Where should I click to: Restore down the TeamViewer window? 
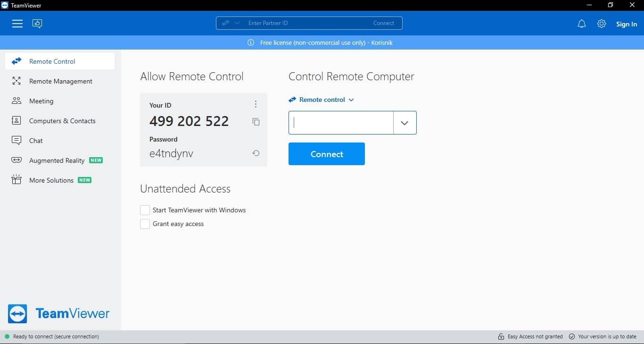(611, 5)
